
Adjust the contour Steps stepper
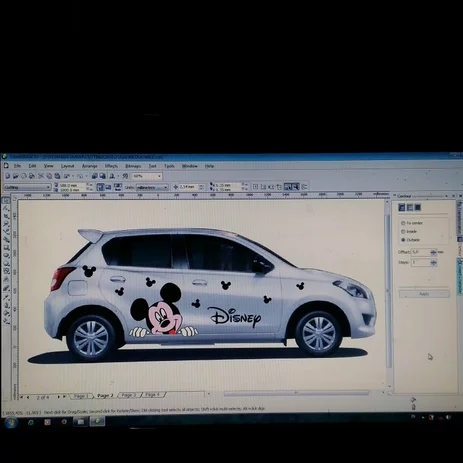pos(433,263)
